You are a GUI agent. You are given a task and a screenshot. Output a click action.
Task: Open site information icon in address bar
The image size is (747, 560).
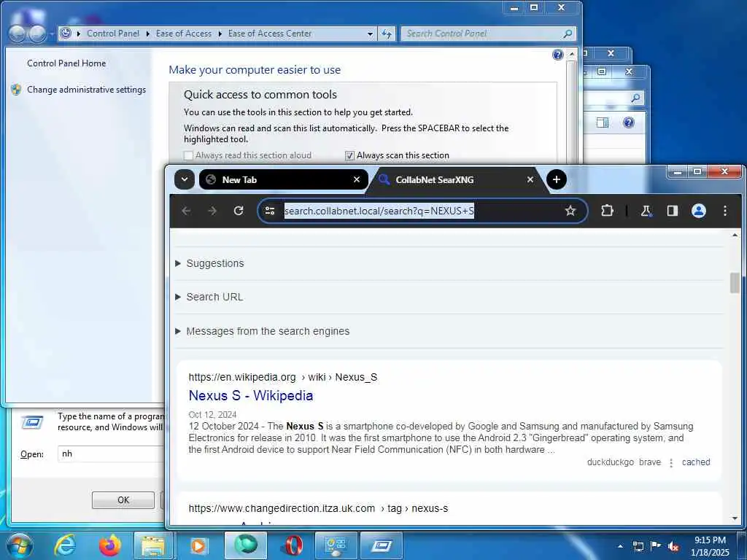tap(270, 211)
